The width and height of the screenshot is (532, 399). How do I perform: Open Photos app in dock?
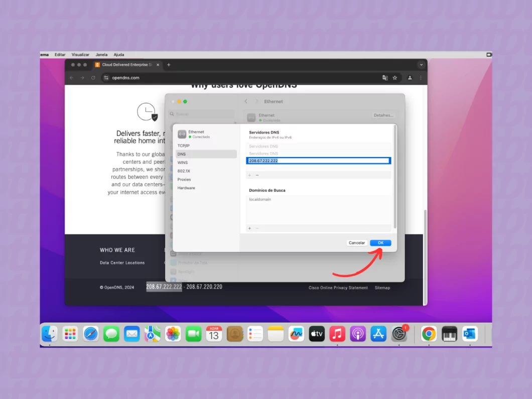173,334
